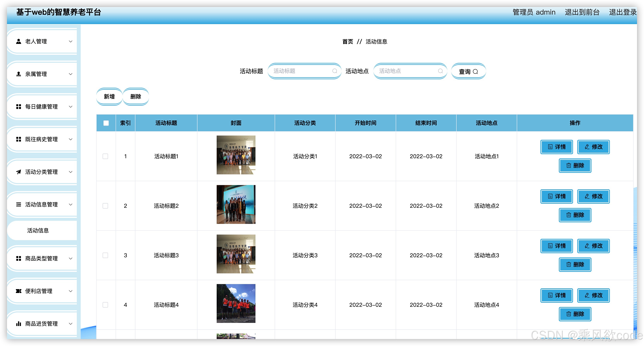Click the user icon beside 亲属管理
The height and width of the screenshot is (346, 644).
(x=18, y=74)
